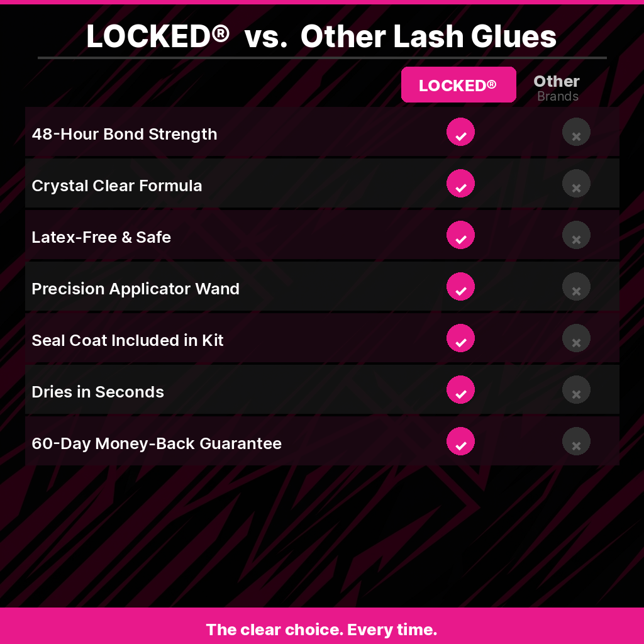Click the gray X for 48-Hour Bond Strength

point(576,132)
